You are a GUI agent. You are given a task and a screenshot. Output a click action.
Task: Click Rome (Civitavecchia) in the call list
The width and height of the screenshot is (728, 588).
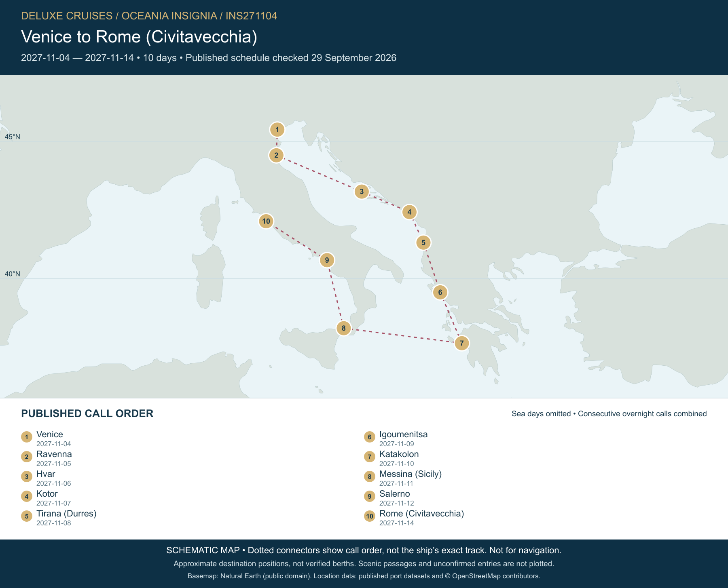tap(421, 514)
